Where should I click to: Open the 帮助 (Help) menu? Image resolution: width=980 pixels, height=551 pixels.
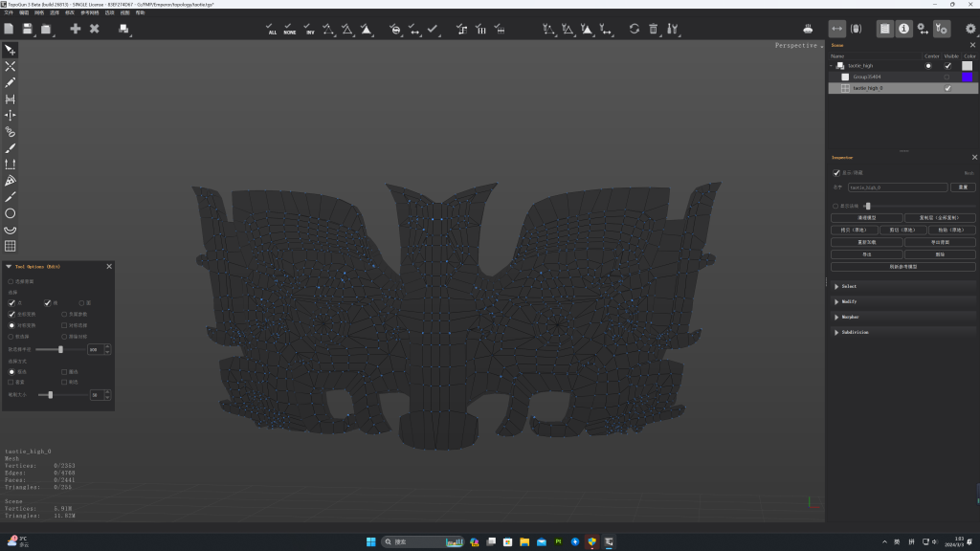click(x=140, y=12)
